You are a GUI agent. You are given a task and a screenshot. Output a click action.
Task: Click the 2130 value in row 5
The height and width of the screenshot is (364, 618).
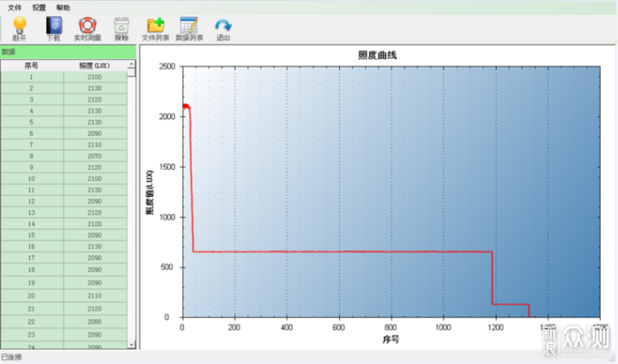tap(94, 122)
